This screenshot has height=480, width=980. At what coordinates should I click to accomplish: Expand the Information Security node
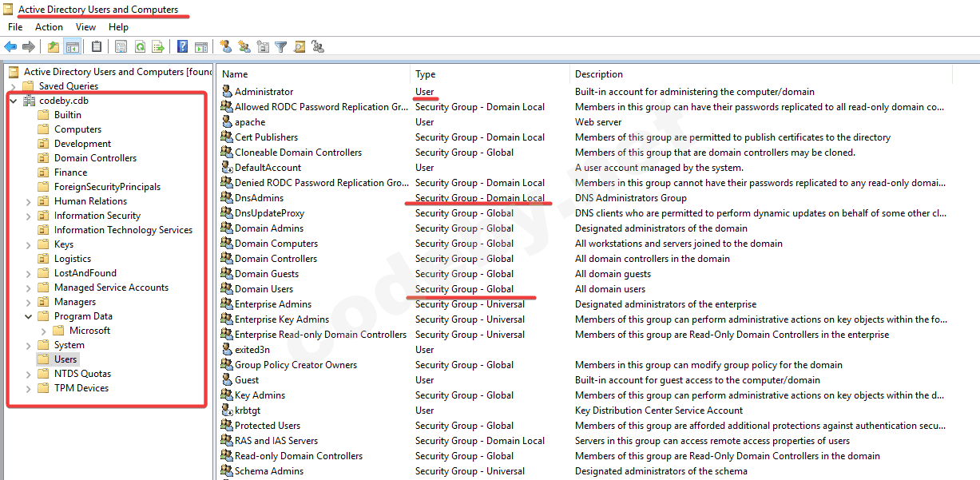(x=29, y=216)
